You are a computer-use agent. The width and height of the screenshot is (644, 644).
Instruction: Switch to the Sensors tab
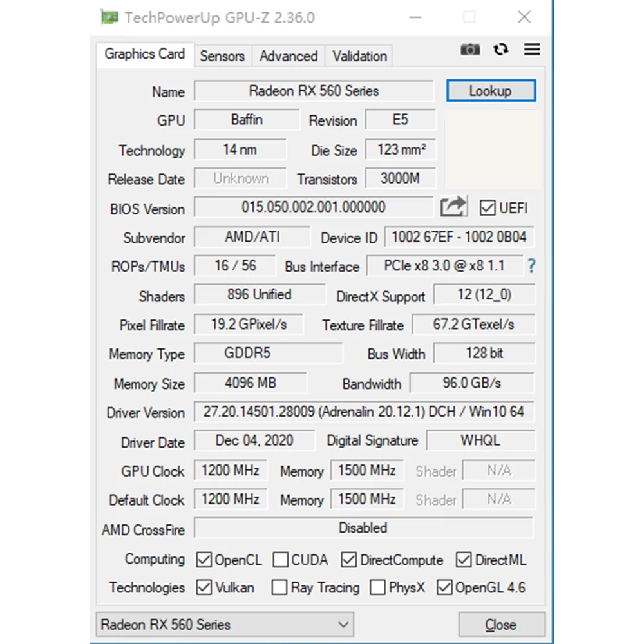click(x=222, y=56)
